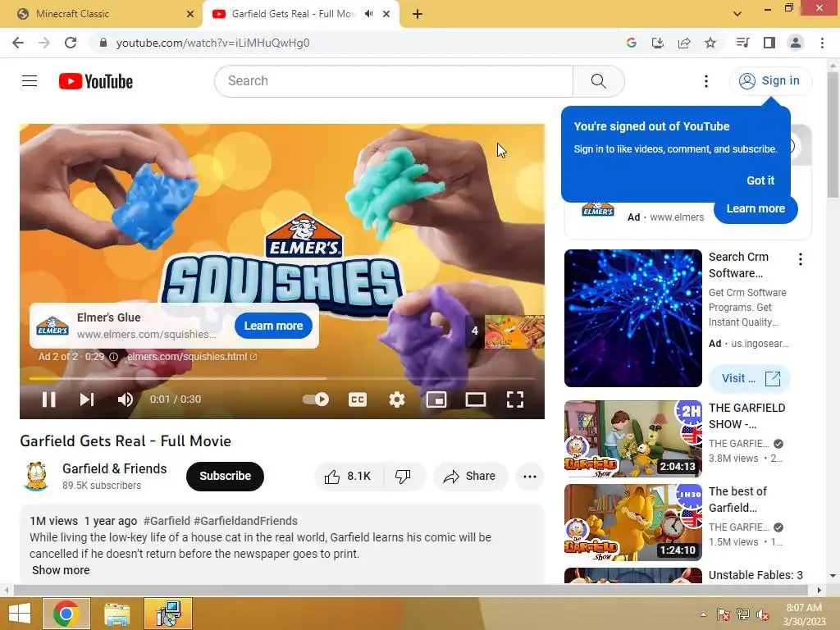Open The best of Garfield title

737,500
